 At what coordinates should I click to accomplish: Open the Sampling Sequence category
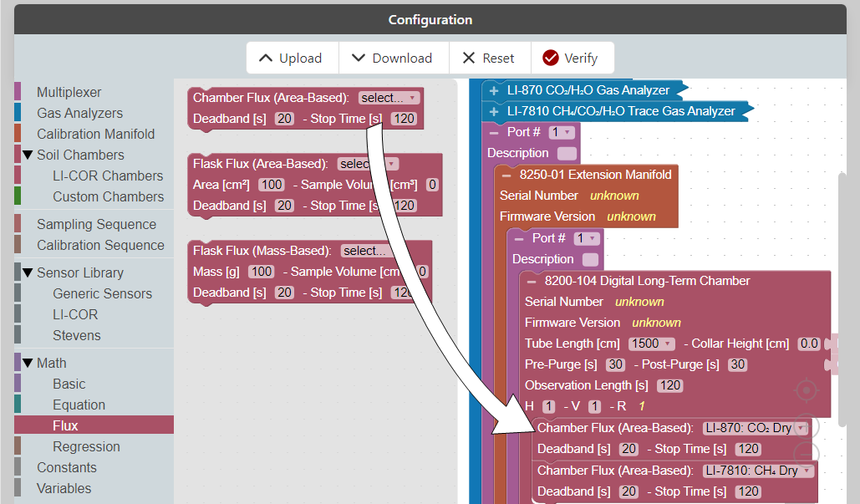coord(94,224)
